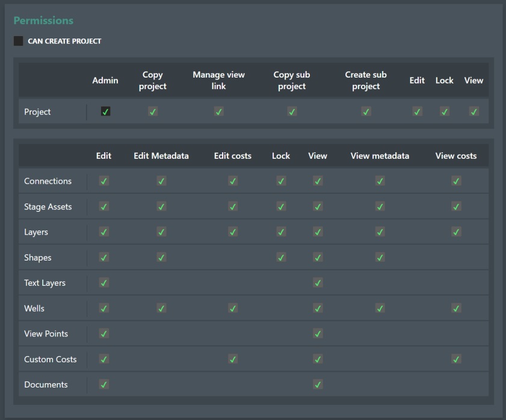506x420 pixels.
Task: Disable Edit costs for Wells
Action: click(x=233, y=308)
